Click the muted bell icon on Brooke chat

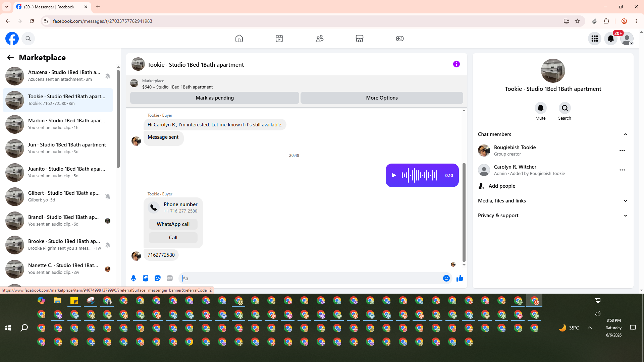pyautogui.click(x=108, y=245)
